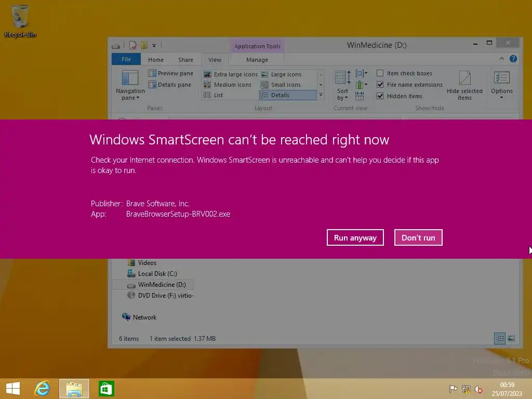Open the Recycle Bin desktop icon
This screenshot has width=532, height=399.
pos(20,21)
